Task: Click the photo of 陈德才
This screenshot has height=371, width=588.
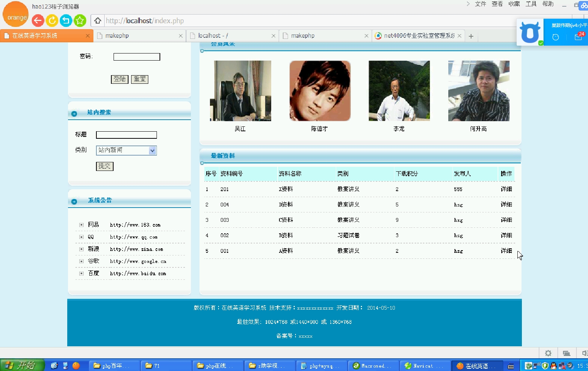Action: tap(320, 91)
